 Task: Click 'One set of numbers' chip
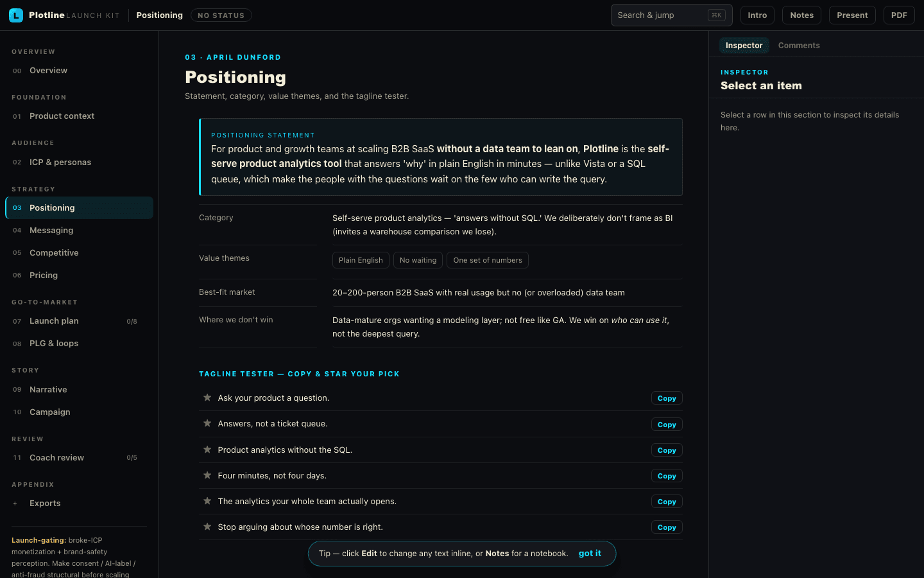tap(488, 260)
